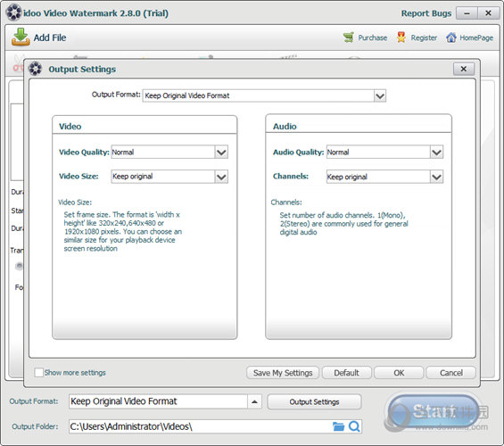Image resolution: width=504 pixels, height=446 pixels.
Task: Confirm with the OK button
Action: click(399, 373)
